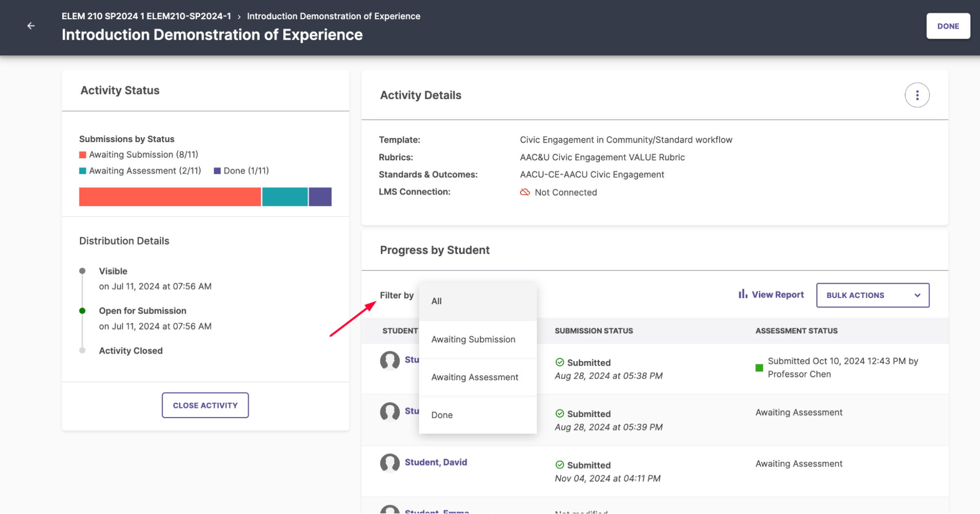Click the DONE button in the header
The image size is (980, 514).
point(948,26)
